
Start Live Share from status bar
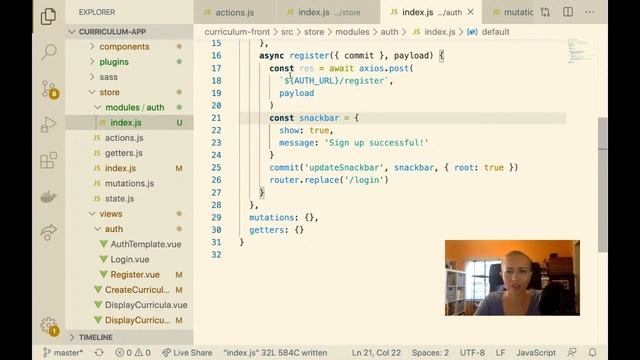[187, 353]
